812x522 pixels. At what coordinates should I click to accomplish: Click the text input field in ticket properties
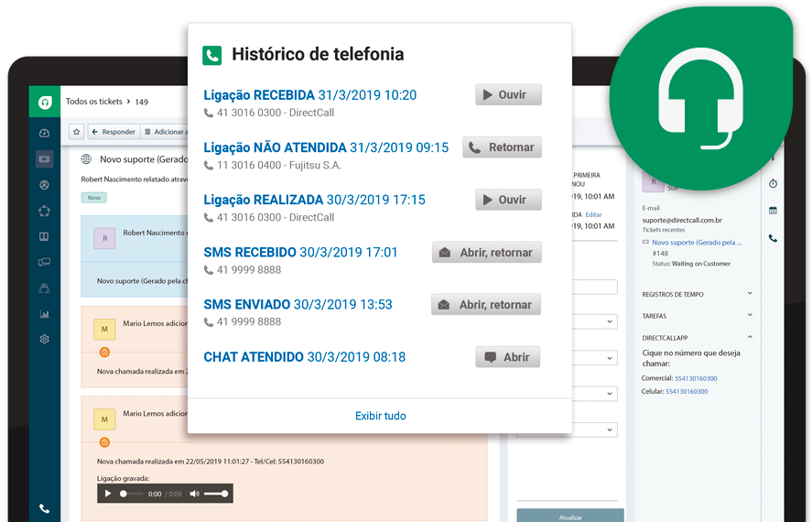point(594,287)
